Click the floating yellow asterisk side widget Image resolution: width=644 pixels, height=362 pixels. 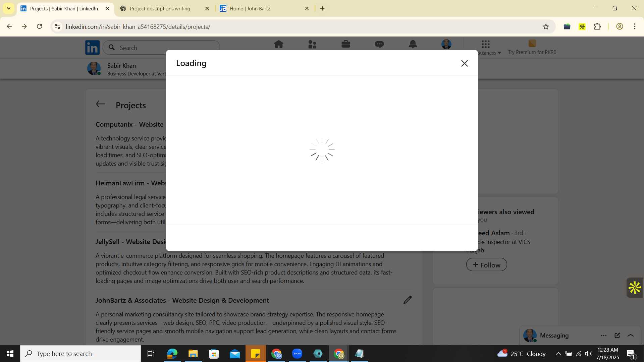(x=635, y=288)
